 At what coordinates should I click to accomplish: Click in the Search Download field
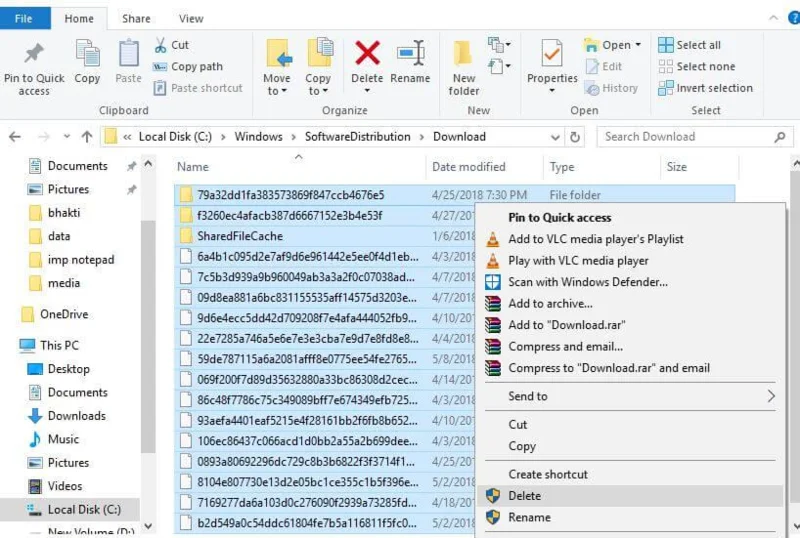[688, 137]
